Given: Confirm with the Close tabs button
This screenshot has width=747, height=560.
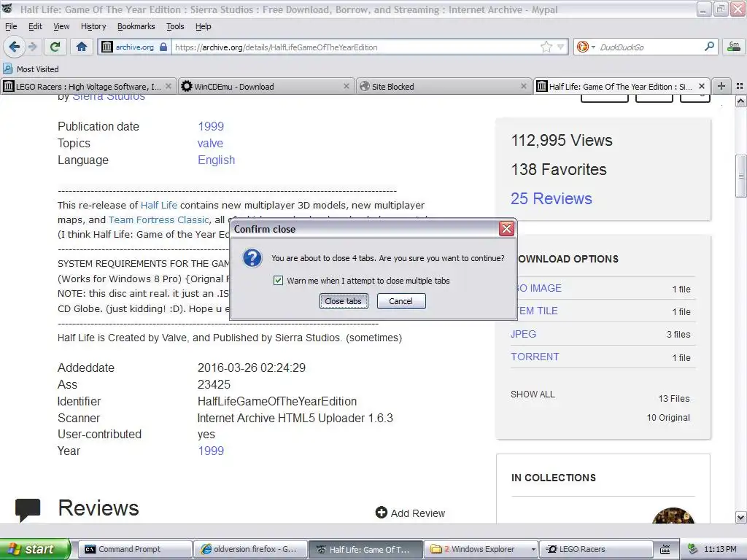Looking at the screenshot, I should point(344,301).
